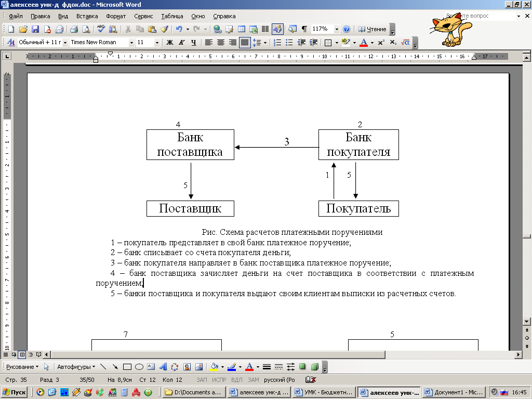Pick the highlight color marker
The image size is (532, 399).
tap(345, 43)
